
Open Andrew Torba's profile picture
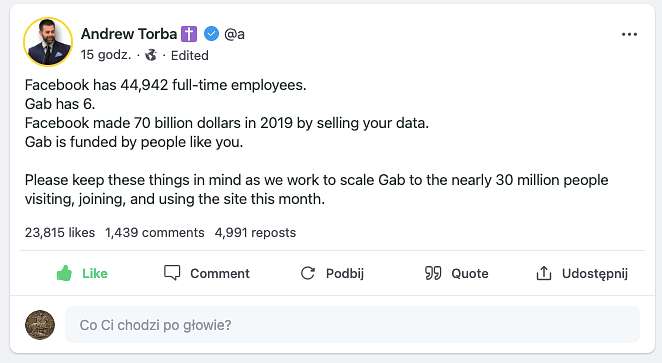[48, 42]
